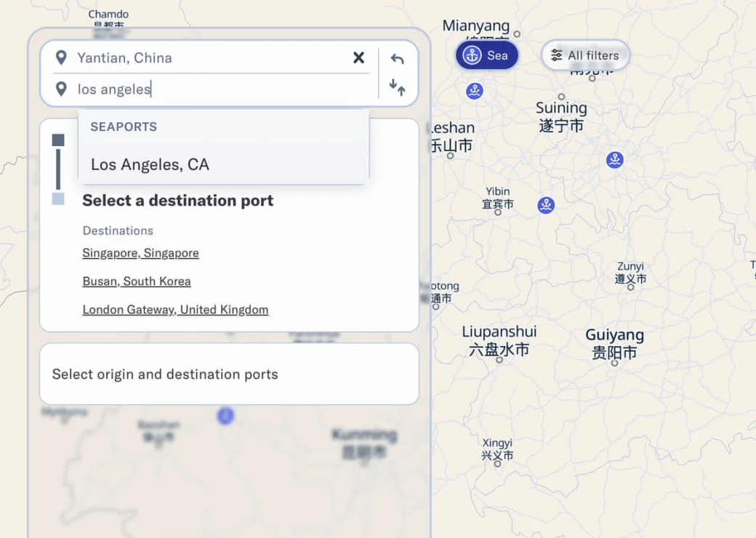Image resolution: width=756 pixels, height=538 pixels.
Task: Select the anchor port marker near Yibin
Action: click(x=546, y=205)
